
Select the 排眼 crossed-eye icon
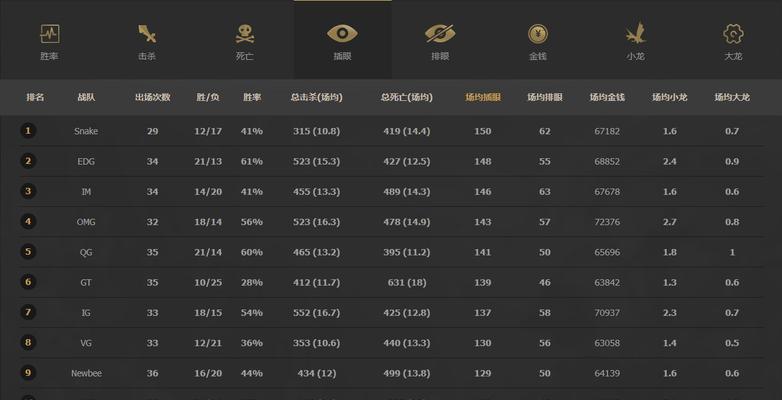coord(440,34)
